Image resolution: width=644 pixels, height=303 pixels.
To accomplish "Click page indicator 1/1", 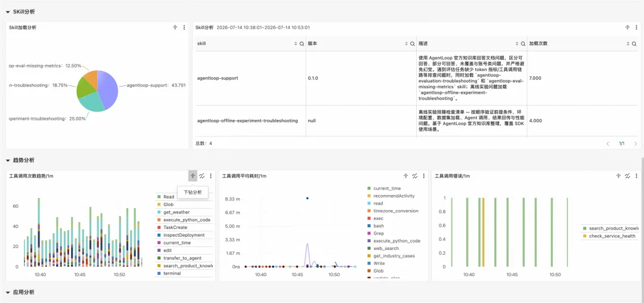I will pos(622,144).
